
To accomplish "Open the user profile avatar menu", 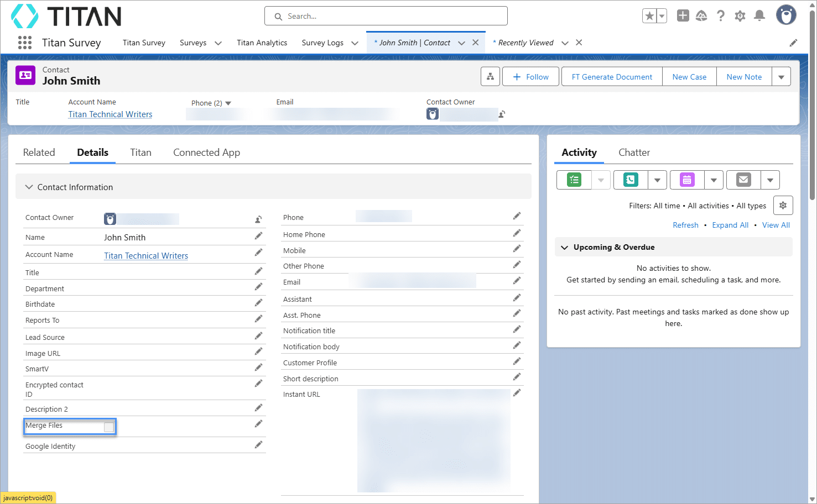I will pos(786,15).
